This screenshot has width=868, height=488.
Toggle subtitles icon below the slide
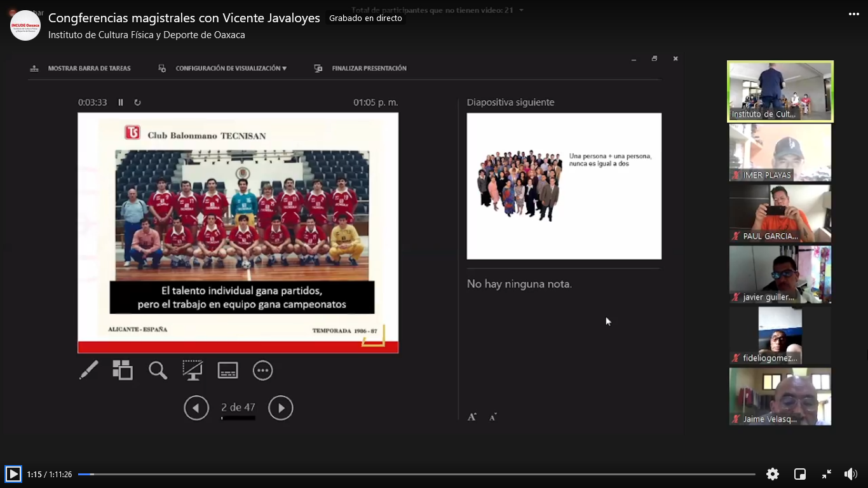(x=227, y=370)
